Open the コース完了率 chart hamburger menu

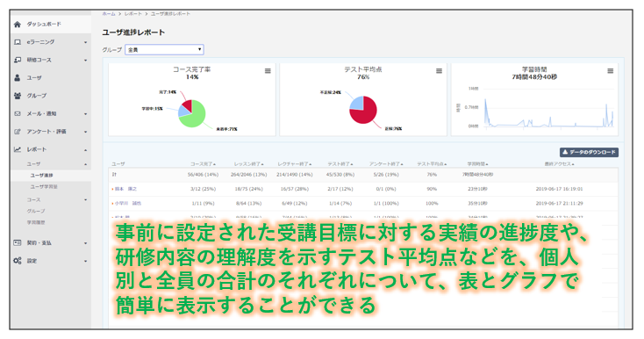(x=268, y=70)
